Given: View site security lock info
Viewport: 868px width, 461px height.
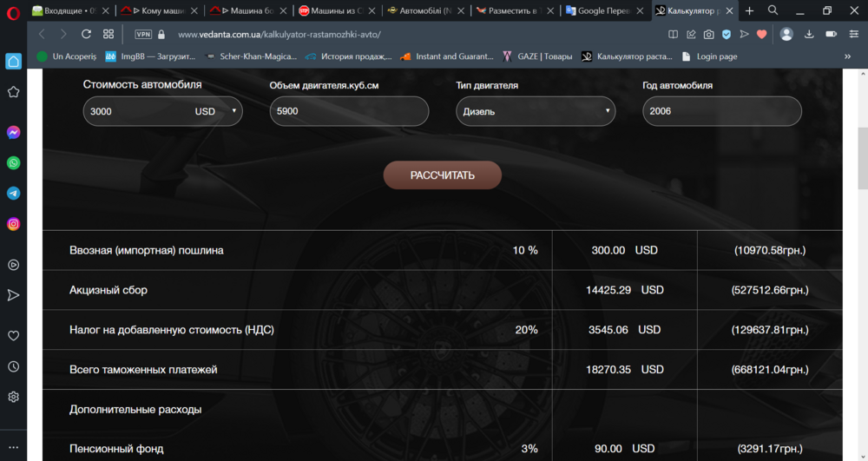Looking at the screenshot, I should [x=161, y=35].
